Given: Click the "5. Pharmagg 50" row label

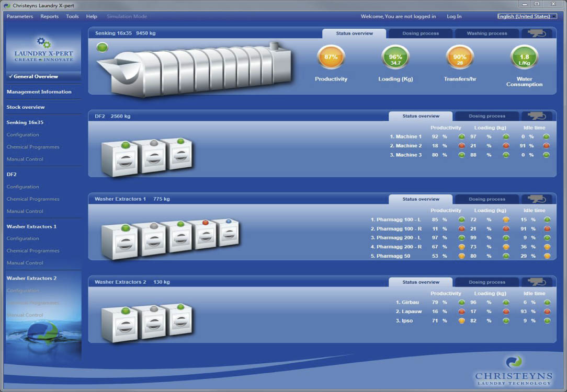Looking at the screenshot, I should pyautogui.click(x=390, y=256).
